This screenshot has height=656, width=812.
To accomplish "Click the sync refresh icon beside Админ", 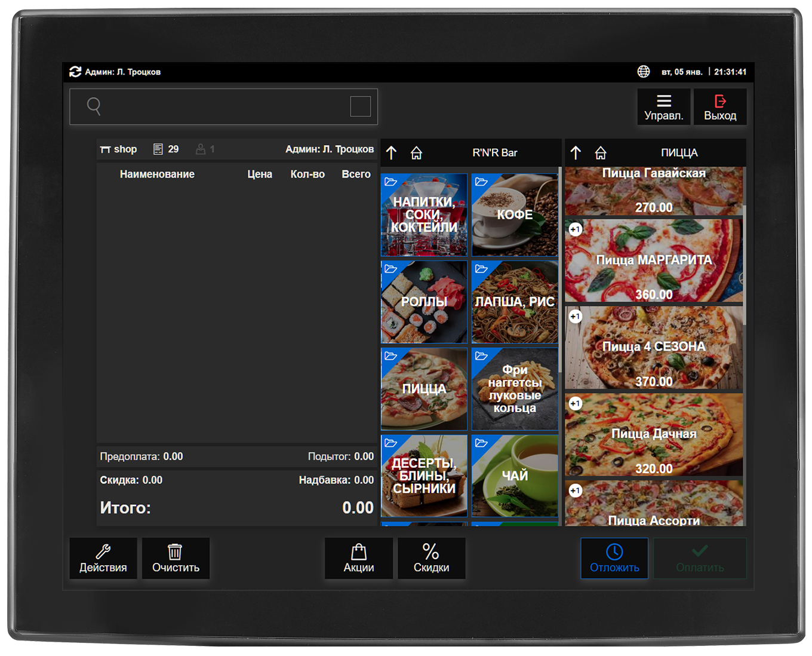I will (x=75, y=72).
